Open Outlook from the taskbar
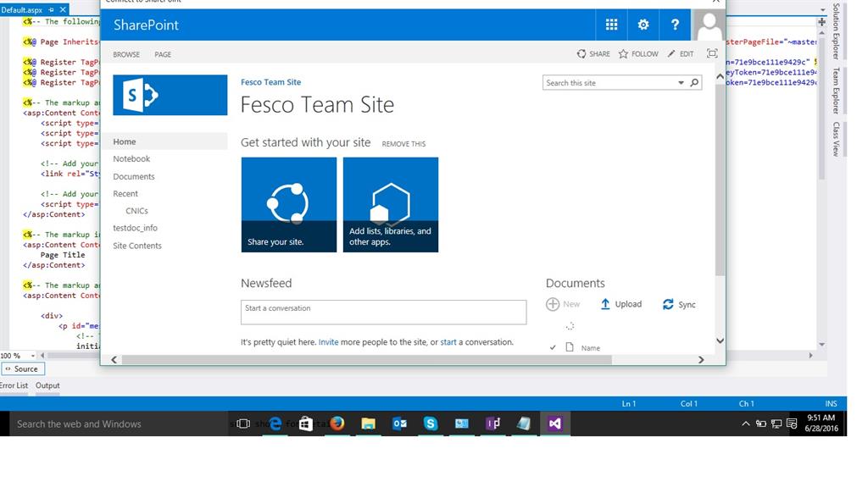This screenshot has height=487, width=868. click(399, 424)
